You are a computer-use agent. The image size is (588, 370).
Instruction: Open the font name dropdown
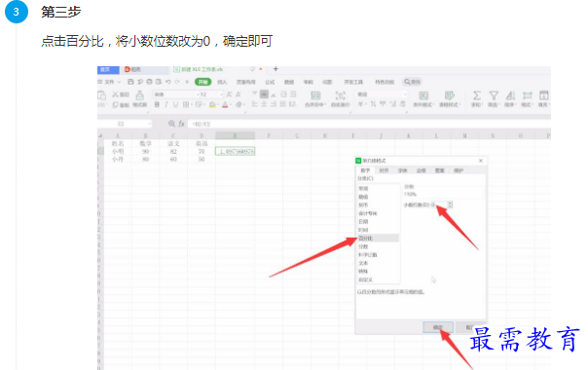[x=198, y=94]
